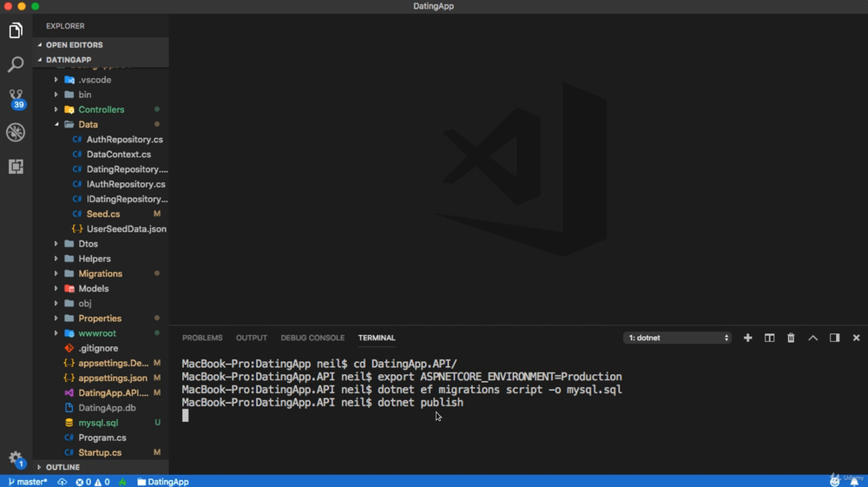Expand the Models folder

[x=101, y=288]
